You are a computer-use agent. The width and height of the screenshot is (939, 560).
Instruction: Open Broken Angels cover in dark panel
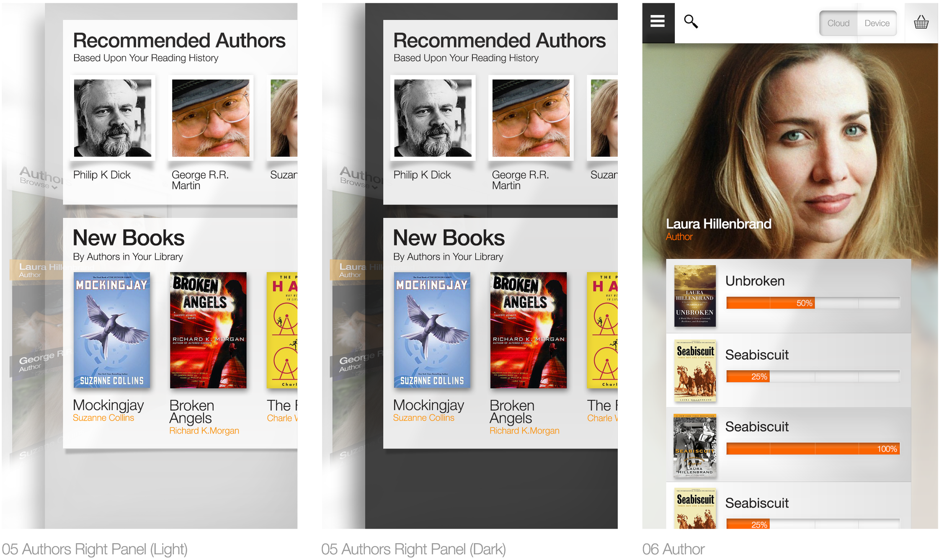tap(528, 330)
